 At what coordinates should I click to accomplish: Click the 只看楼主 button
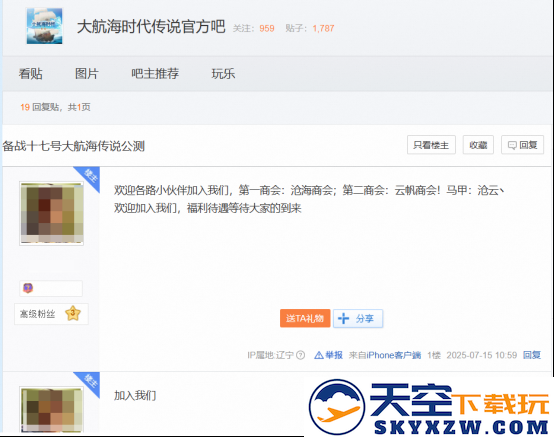coord(431,145)
